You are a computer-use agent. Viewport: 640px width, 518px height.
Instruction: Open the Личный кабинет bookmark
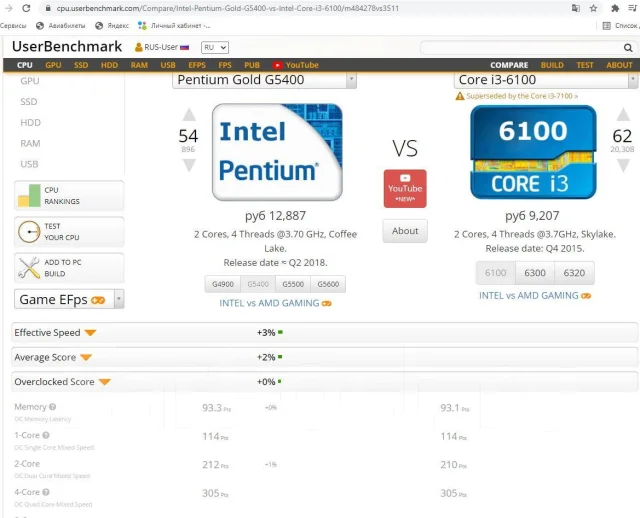click(174, 26)
